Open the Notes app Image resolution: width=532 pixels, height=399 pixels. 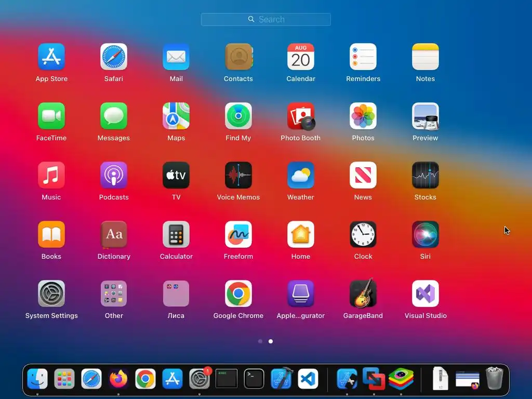(x=425, y=57)
